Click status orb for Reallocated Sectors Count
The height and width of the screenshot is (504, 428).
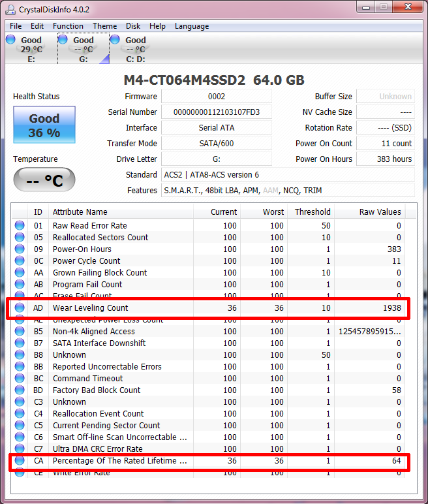click(x=20, y=237)
